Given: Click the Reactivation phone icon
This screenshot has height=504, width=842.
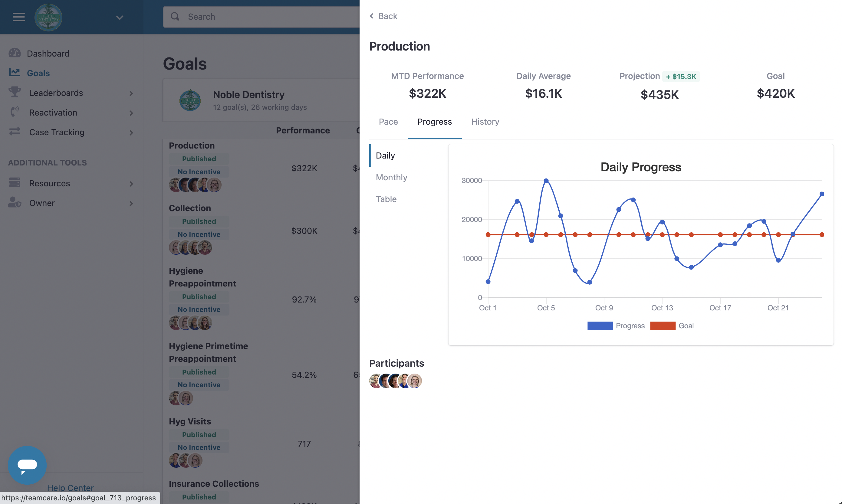Looking at the screenshot, I should pos(15,112).
